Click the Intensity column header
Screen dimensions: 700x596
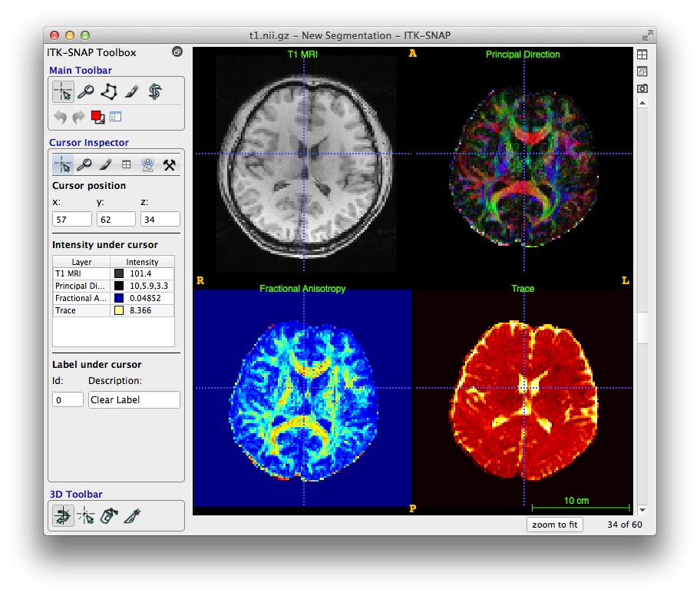point(142,262)
